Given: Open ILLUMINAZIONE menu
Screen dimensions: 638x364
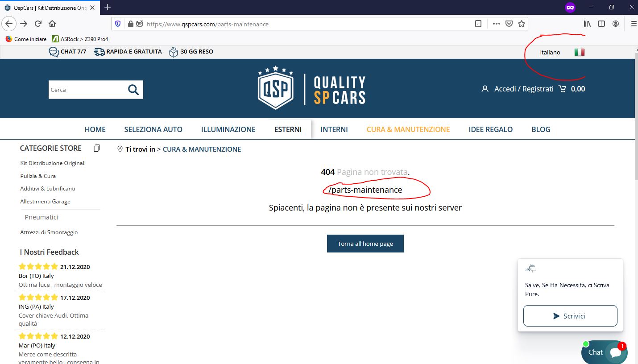Looking at the screenshot, I should coord(228,129).
